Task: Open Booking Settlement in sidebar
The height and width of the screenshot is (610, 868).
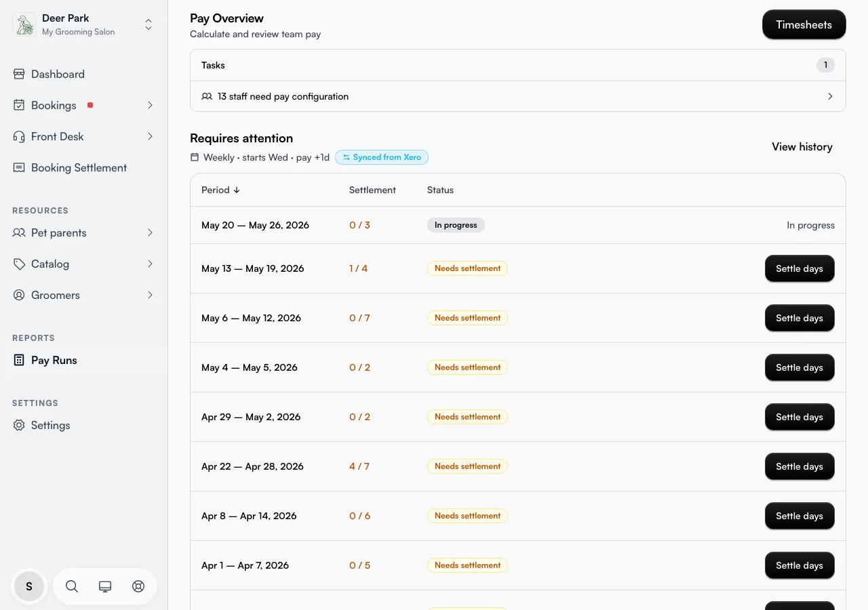Action: [83, 168]
